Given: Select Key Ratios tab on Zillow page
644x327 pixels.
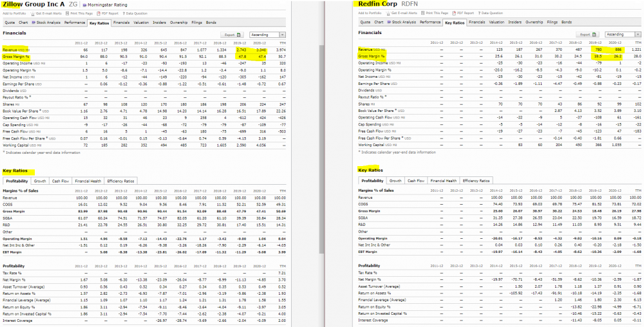Looking at the screenshot, I should click(99, 23).
